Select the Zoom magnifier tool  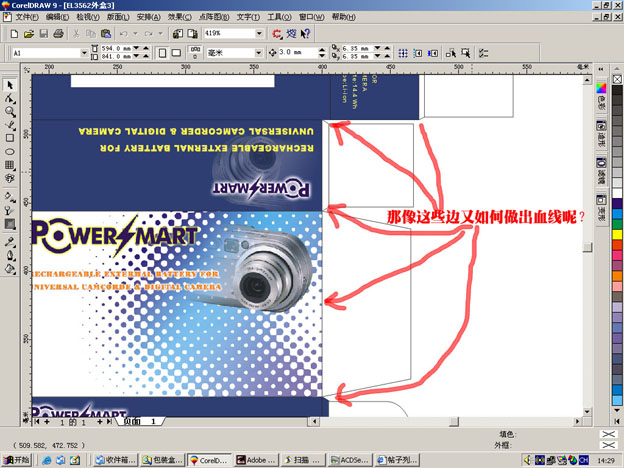tap(10, 112)
